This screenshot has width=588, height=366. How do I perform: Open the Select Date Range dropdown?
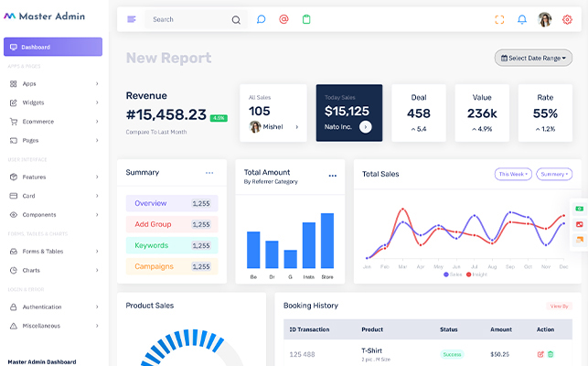(x=533, y=58)
